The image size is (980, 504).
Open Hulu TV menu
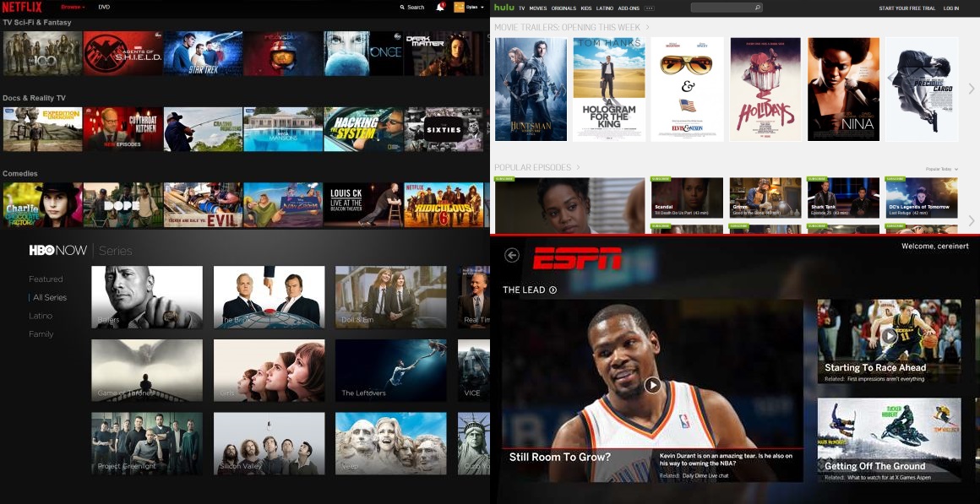(521, 8)
